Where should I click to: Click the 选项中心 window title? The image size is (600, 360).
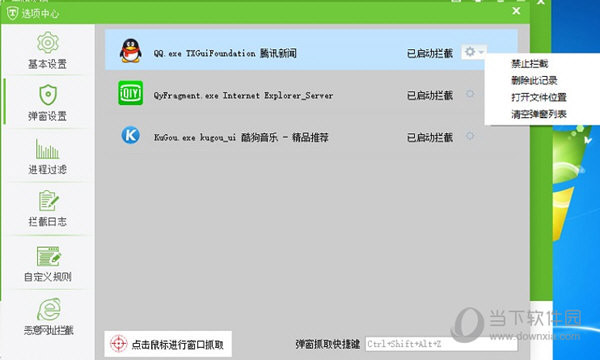pos(40,13)
